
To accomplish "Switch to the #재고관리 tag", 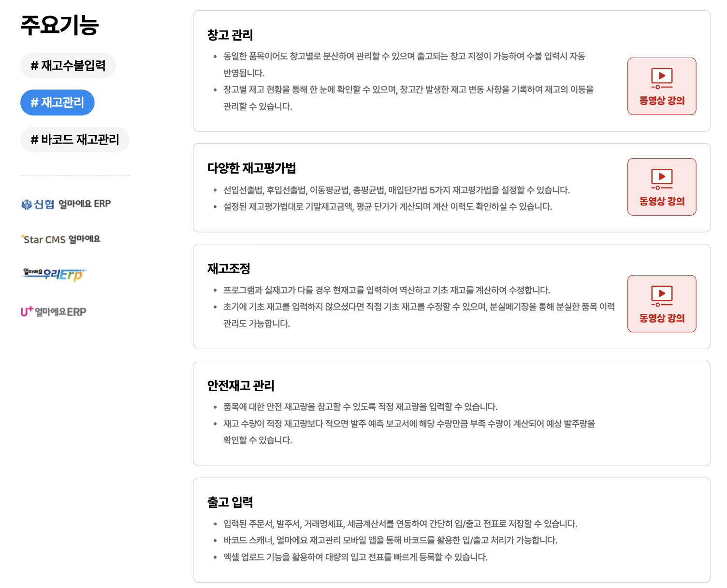I will click(x=58, y=102).
